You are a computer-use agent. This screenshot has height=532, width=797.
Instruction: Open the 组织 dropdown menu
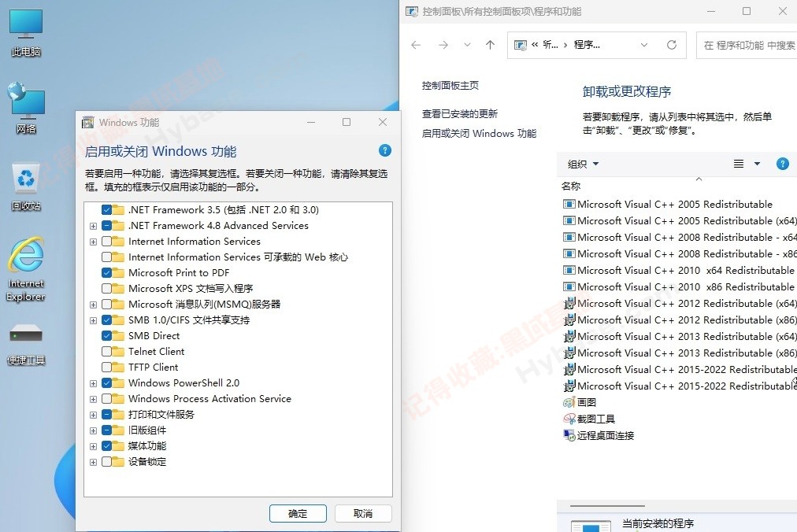(x=583, y=164)
